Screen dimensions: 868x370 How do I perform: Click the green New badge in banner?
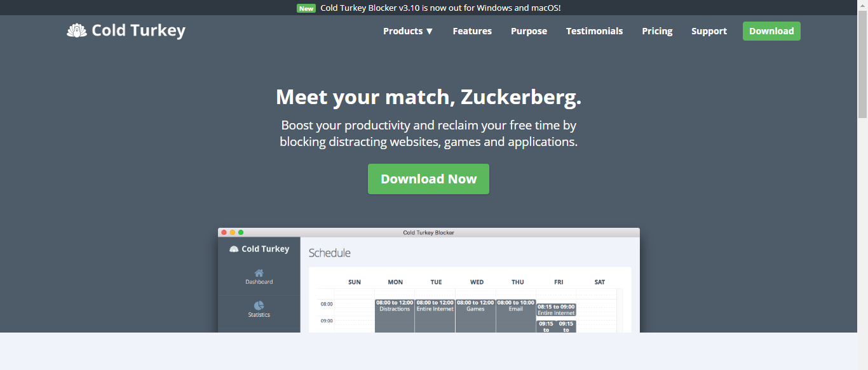tap(306, 8)
